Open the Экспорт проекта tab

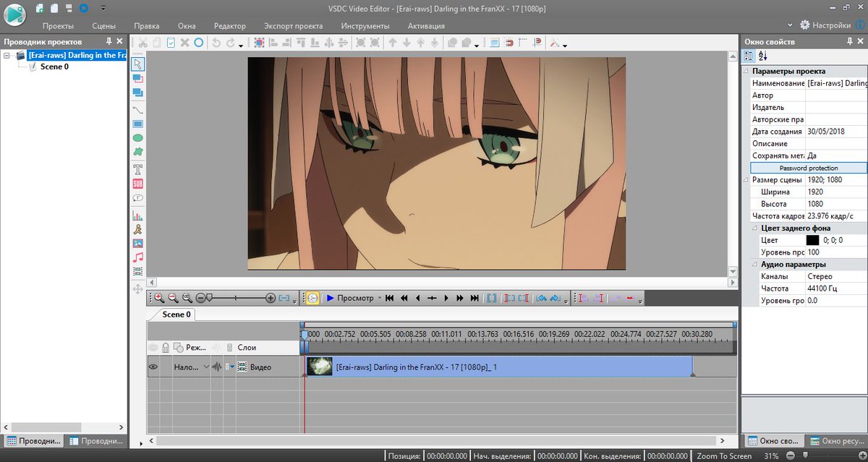click(294, 26)
